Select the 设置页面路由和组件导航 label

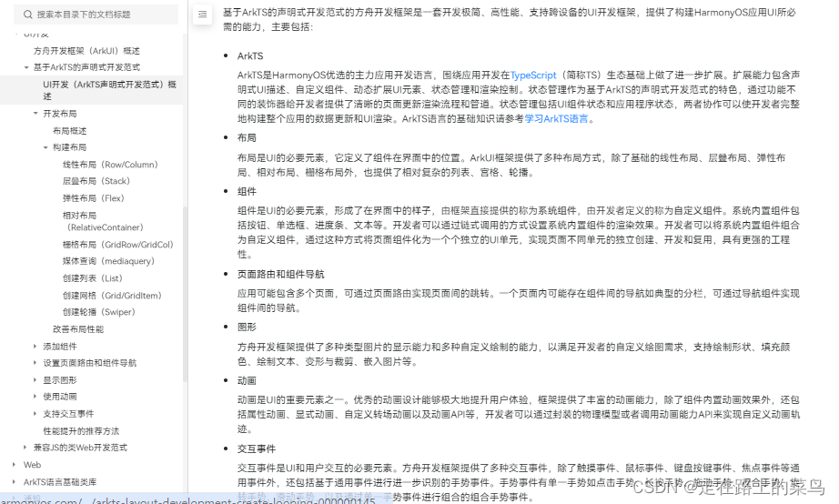click(x=90, y=363)
